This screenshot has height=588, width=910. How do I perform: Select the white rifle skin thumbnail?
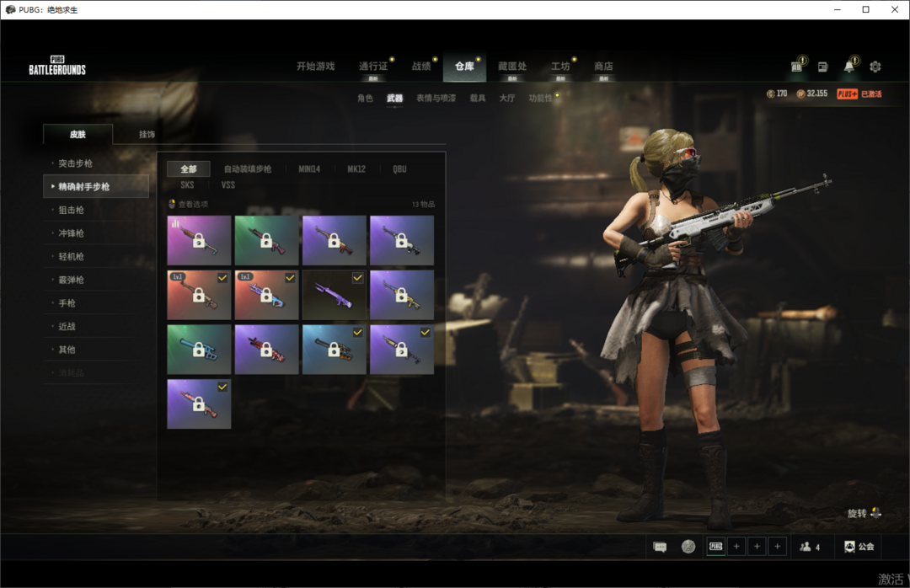[402, 240]
